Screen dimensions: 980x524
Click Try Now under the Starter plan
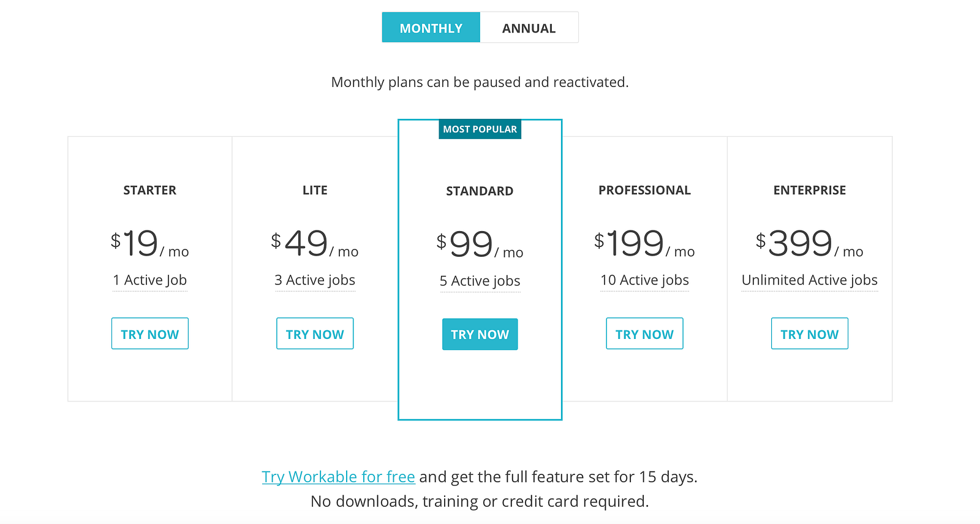[149, 333]
